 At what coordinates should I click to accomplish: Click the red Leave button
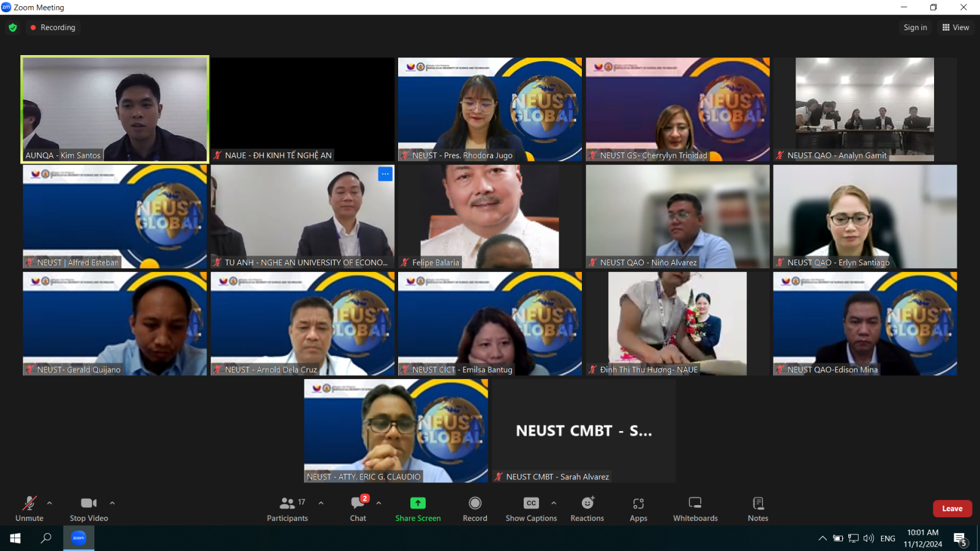[952, 509]
